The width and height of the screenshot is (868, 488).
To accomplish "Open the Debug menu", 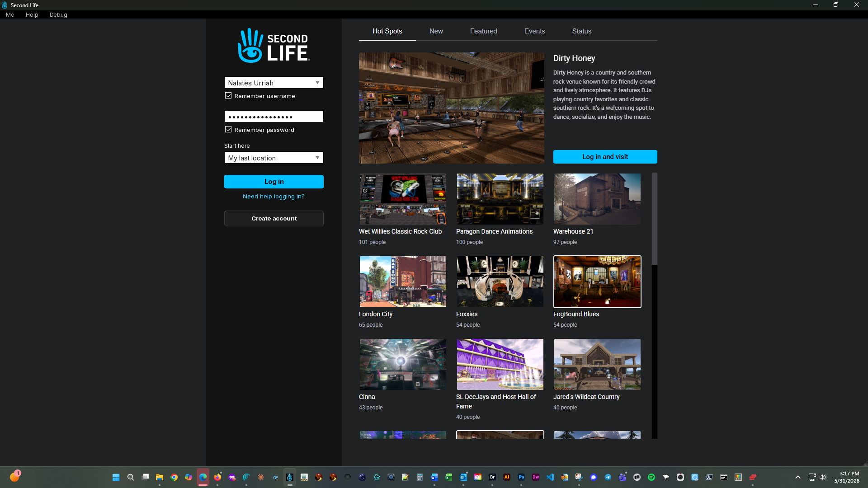I will tap(58, 14).
